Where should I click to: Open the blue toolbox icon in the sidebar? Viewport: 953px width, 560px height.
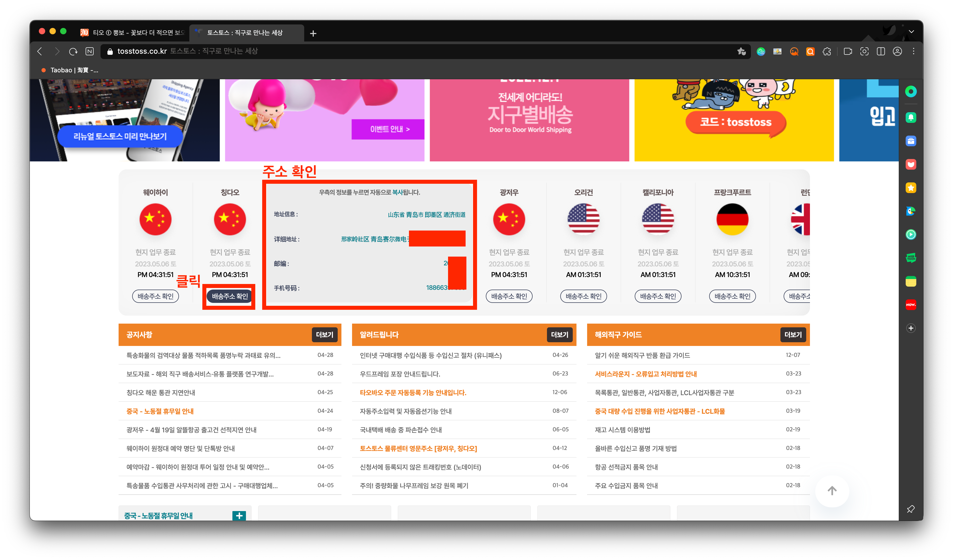pos(911,141)
